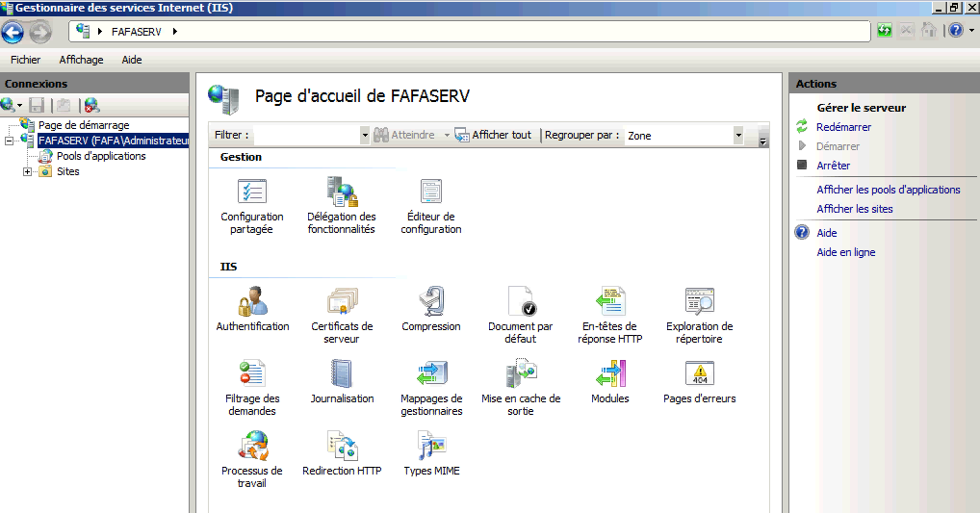
Task: Collapse the FAFASERV tree node
Action: [x=9, y=141]
